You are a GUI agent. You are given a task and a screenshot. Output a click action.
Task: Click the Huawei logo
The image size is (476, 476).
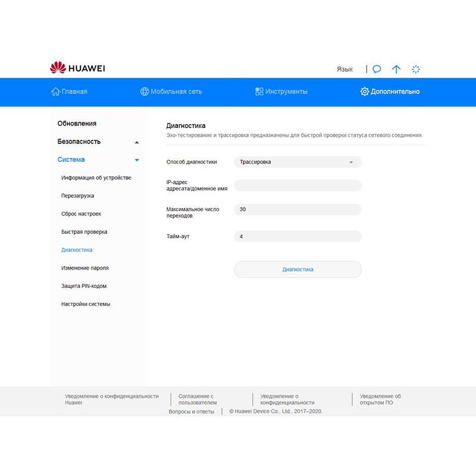[77, 68]
